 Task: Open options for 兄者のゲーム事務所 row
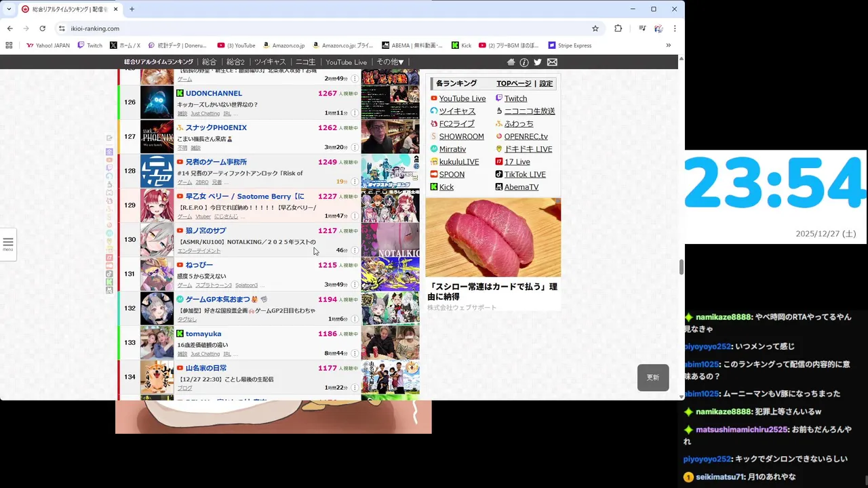point(355,182)
